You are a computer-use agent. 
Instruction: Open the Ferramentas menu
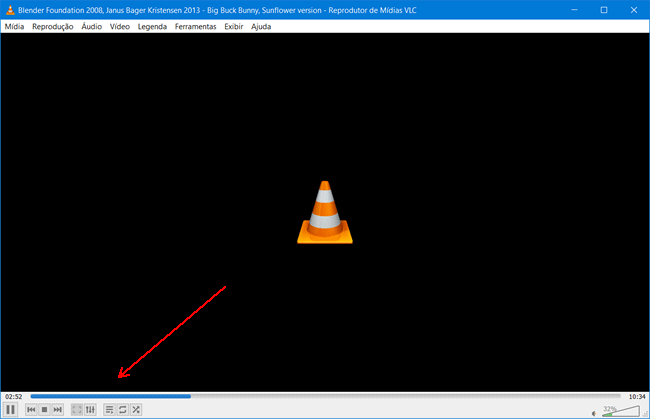click(x=195, y=26)
